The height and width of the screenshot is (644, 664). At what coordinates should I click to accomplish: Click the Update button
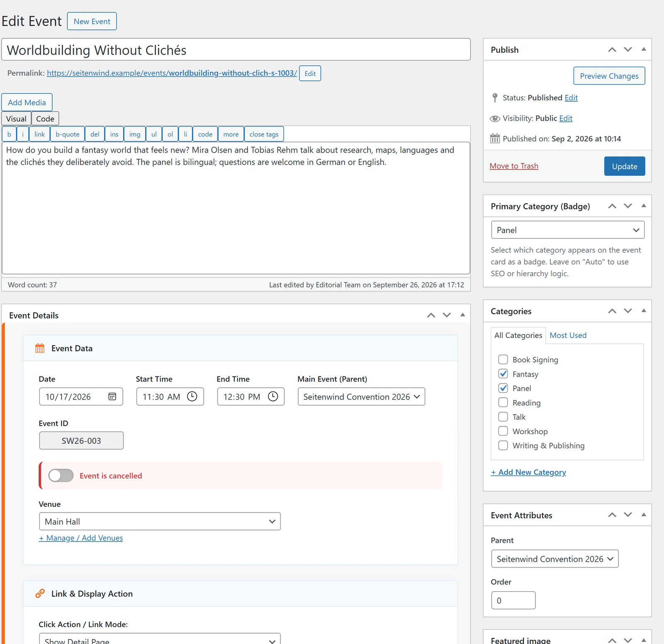[x=625, y=166]
